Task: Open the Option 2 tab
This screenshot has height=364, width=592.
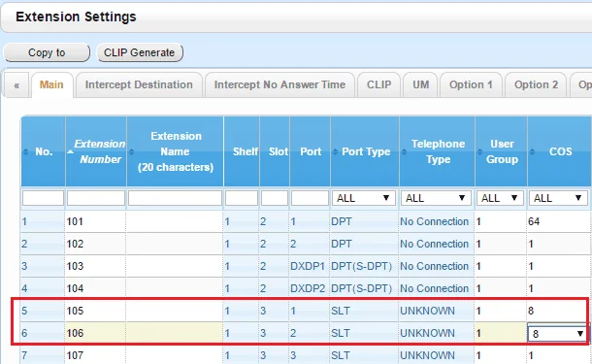Action: pos(536,84)
